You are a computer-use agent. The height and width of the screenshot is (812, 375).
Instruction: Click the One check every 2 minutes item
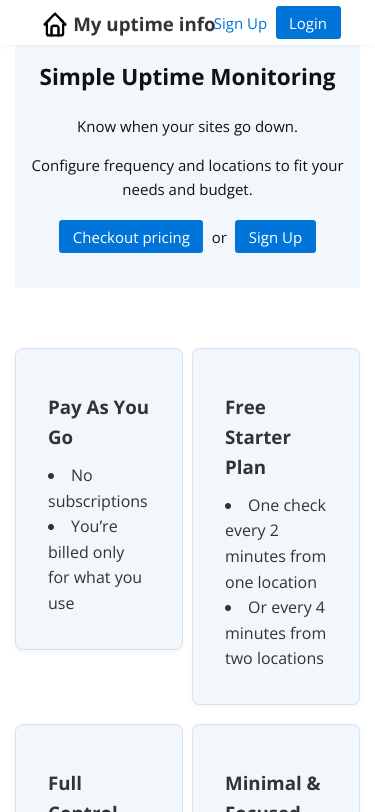276,544
